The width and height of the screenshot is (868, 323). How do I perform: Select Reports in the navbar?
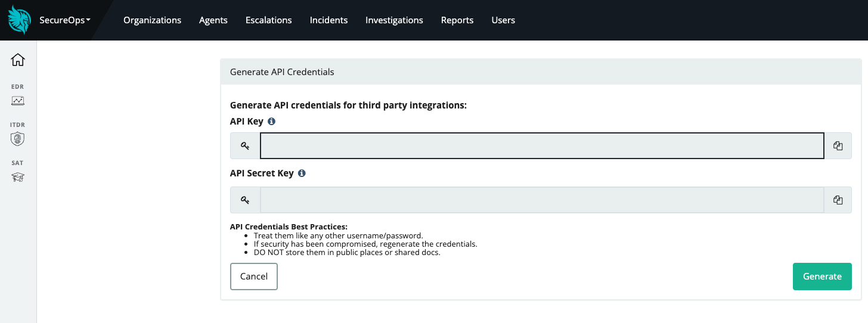coord(457,20)
